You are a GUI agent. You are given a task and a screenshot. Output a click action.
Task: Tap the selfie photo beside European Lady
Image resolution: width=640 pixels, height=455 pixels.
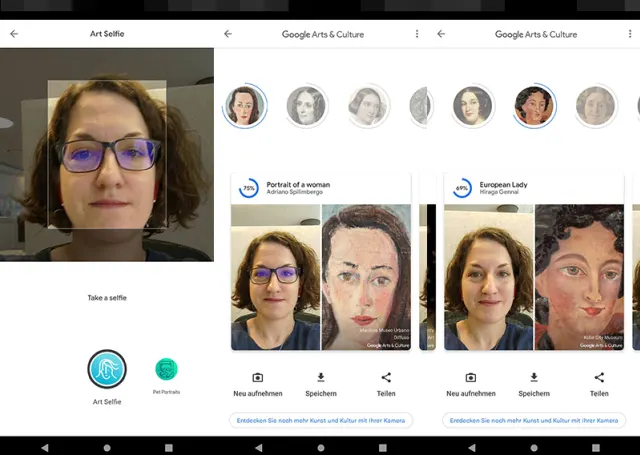click(x=489, y=277)
